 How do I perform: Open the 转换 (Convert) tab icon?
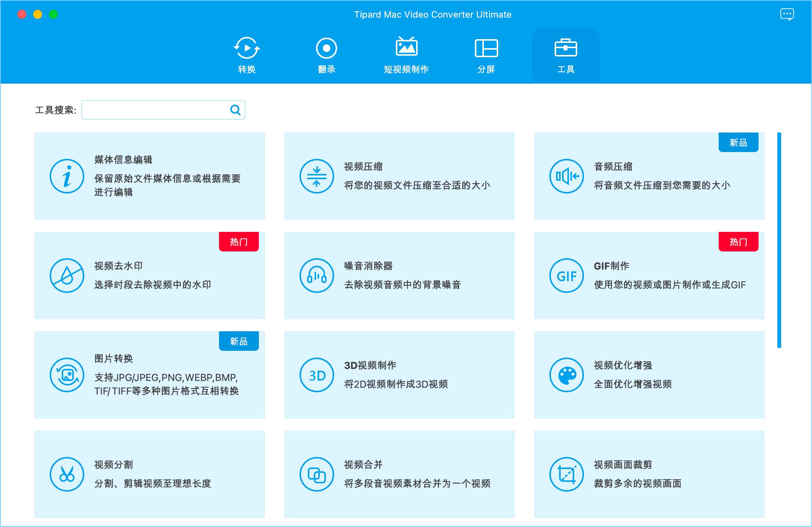point(246,48)
